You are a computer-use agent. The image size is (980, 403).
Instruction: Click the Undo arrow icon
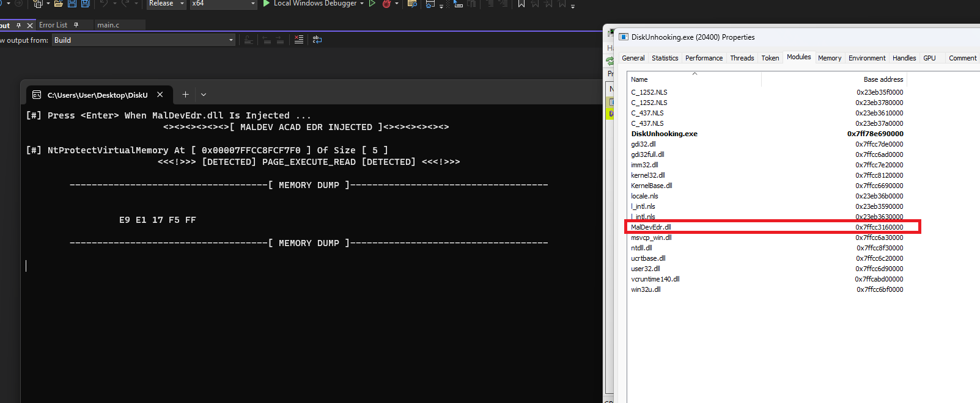click(104, 4)
